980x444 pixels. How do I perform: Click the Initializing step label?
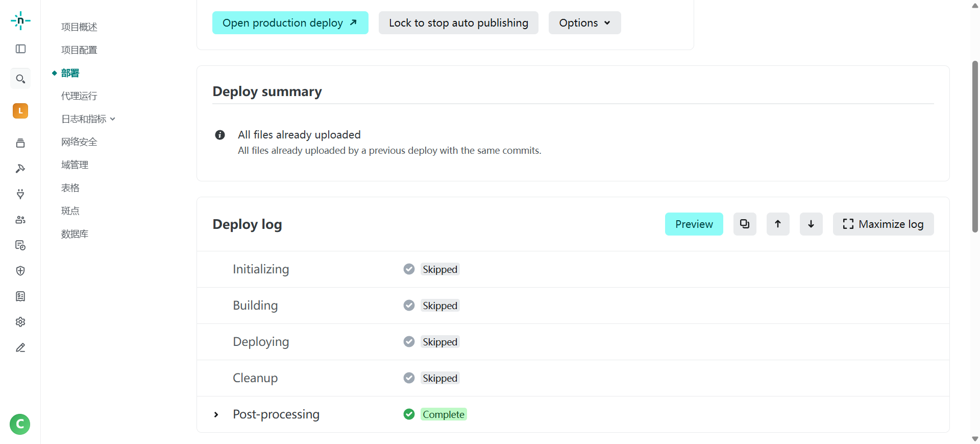pyautogui.click(x=261, y=269)
